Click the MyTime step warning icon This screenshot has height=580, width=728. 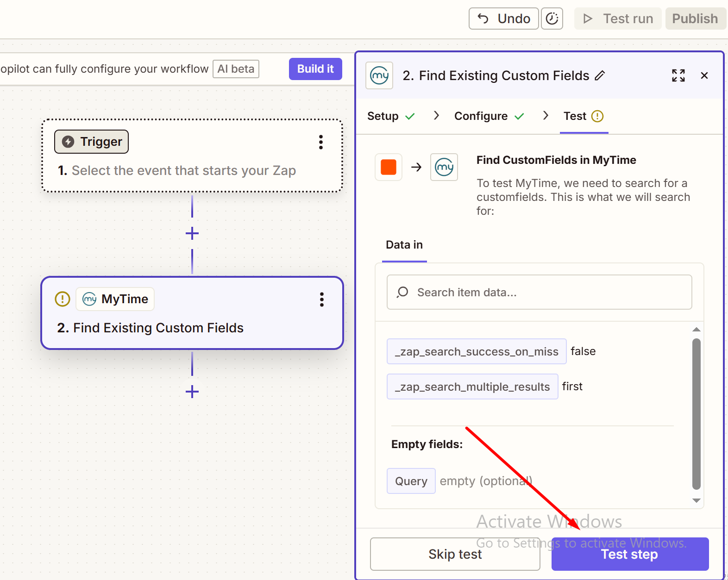tap(63, 299)
